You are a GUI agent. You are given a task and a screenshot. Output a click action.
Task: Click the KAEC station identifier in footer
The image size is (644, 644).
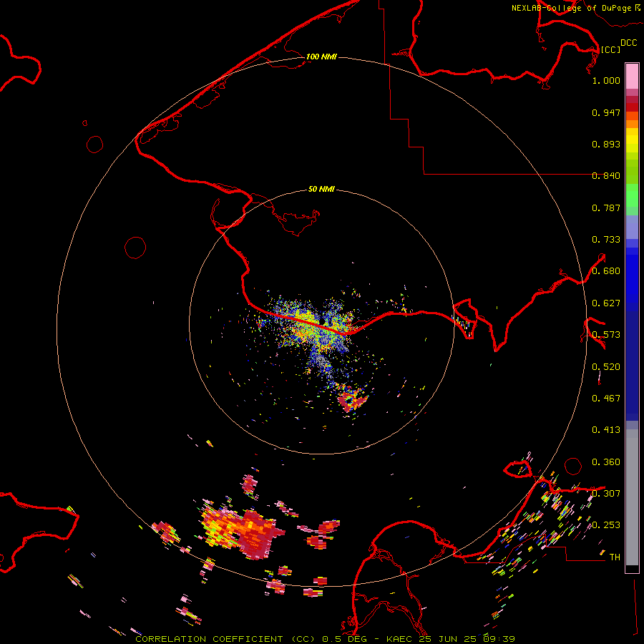[x=399, y=639]
